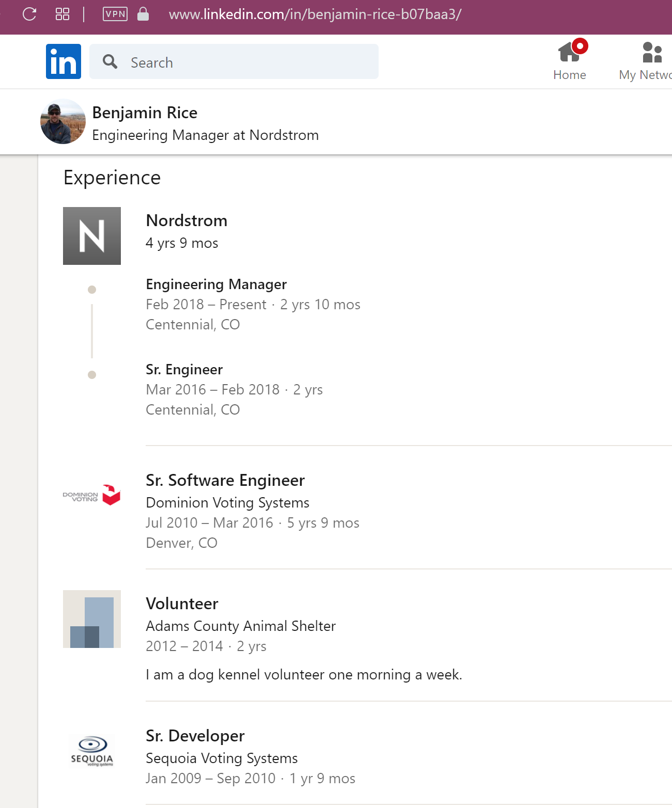The image size is (672, 808).
Task: Click the Benjamin Rice name header
Action: [145, 113]
